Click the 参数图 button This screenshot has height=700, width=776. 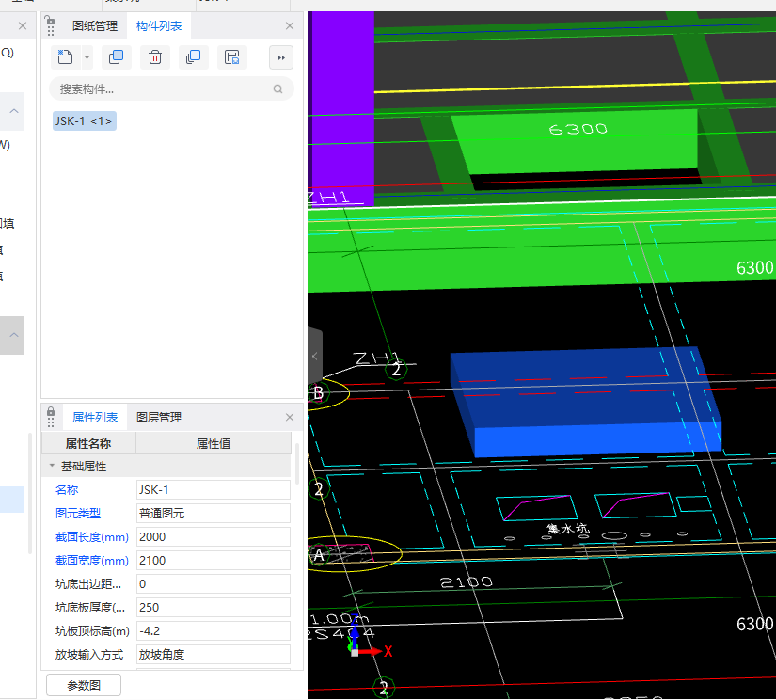(x=84, y=685)
